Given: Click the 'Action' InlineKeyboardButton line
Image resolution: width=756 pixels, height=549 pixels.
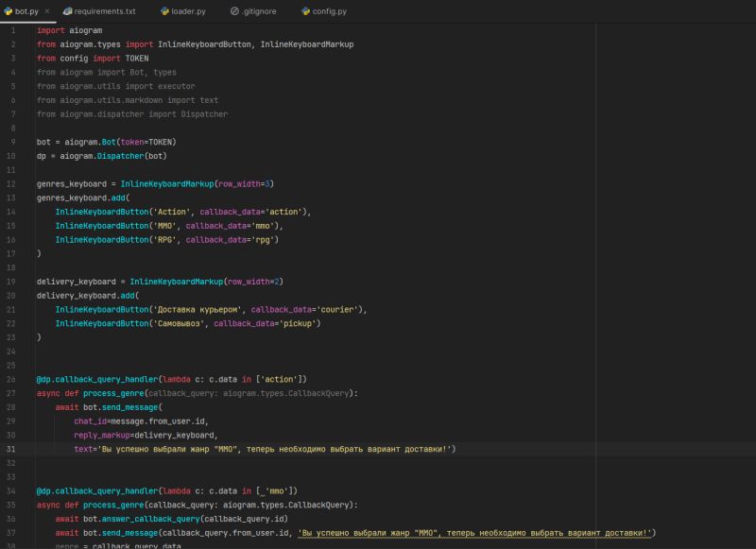Looking at the screenshot, I should (183, 212).
